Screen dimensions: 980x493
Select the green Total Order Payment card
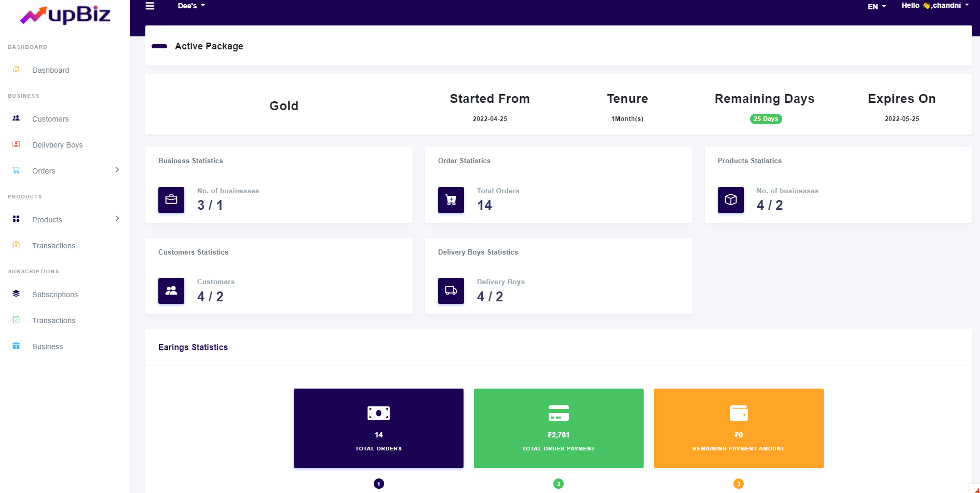tap(559, 428)
